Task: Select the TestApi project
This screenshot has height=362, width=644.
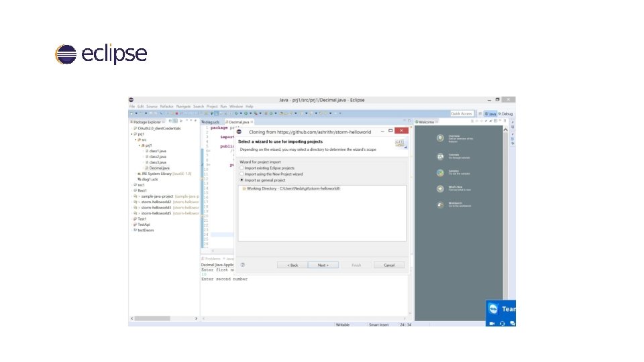Action: point(142,225)
